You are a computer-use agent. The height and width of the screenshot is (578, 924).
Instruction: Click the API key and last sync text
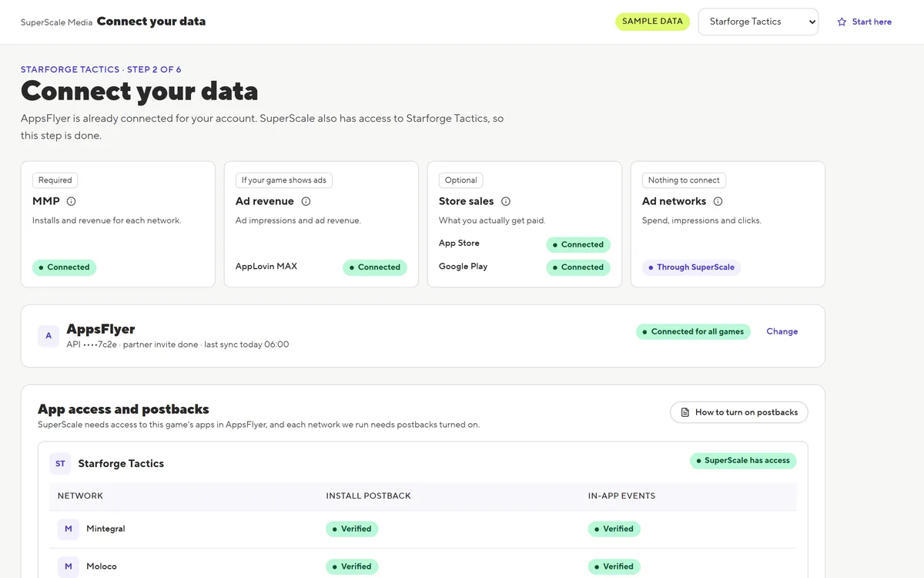click(178, 344)
